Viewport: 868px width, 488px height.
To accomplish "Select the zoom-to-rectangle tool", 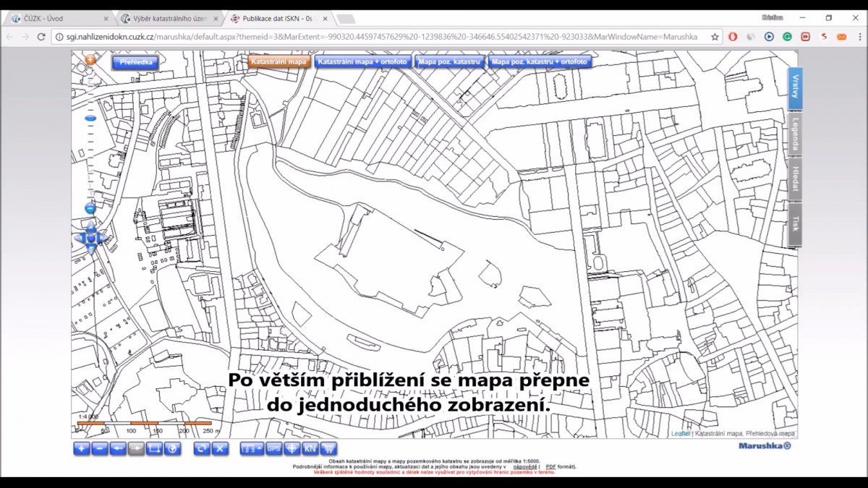I will coord(154,448).
